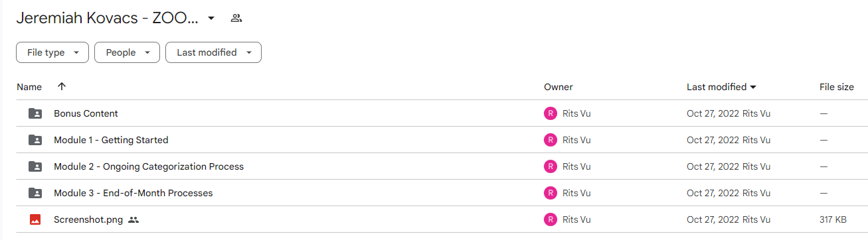Image resolution: width=868 pixels, height=240 pixels.
Task: Toggle the Name sort direction arrow
Action: pos(62,87)
